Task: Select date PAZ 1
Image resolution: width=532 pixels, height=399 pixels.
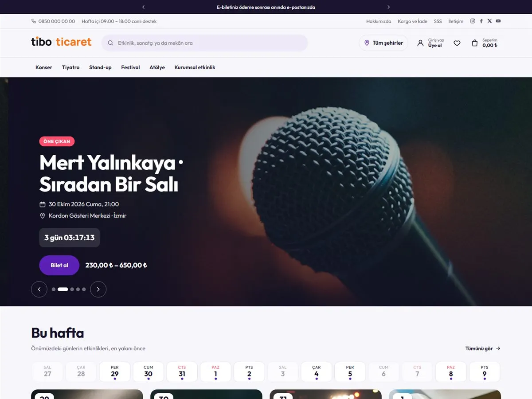Action: point(215,372)
